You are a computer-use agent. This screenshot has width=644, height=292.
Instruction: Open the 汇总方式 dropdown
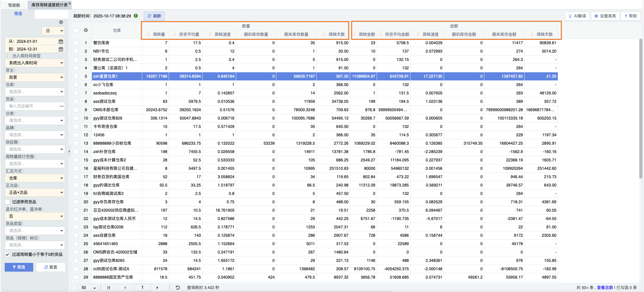point(62,178)
